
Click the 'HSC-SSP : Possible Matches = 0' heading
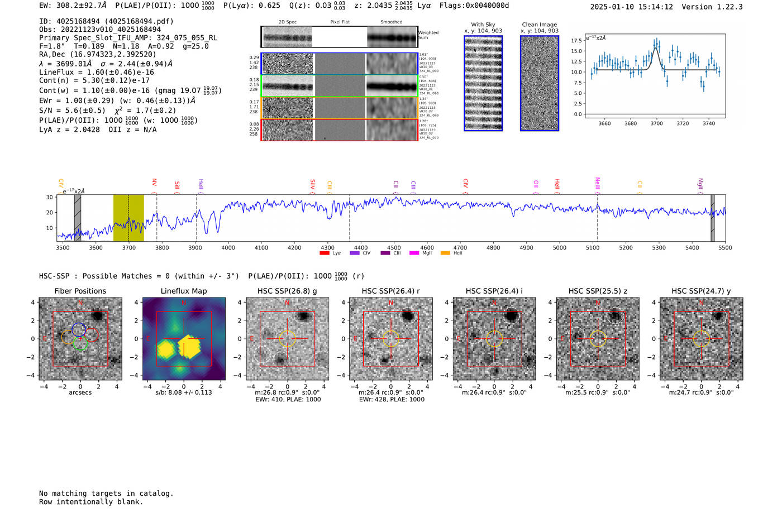pos(104,276)
